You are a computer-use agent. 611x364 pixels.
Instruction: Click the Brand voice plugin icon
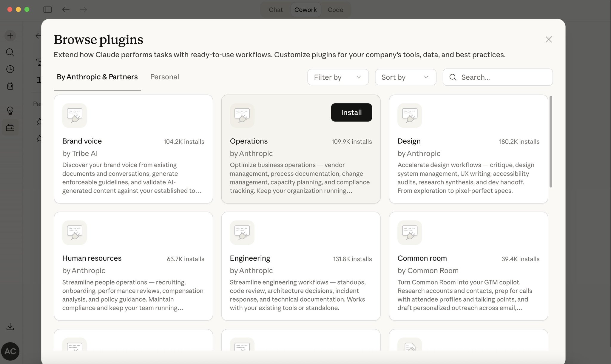coord(75,115)
